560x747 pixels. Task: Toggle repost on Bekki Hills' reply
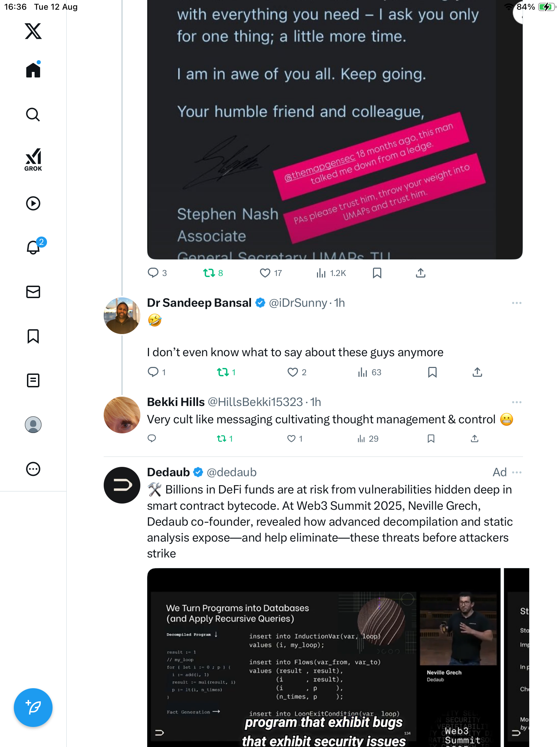coord(222,439)
